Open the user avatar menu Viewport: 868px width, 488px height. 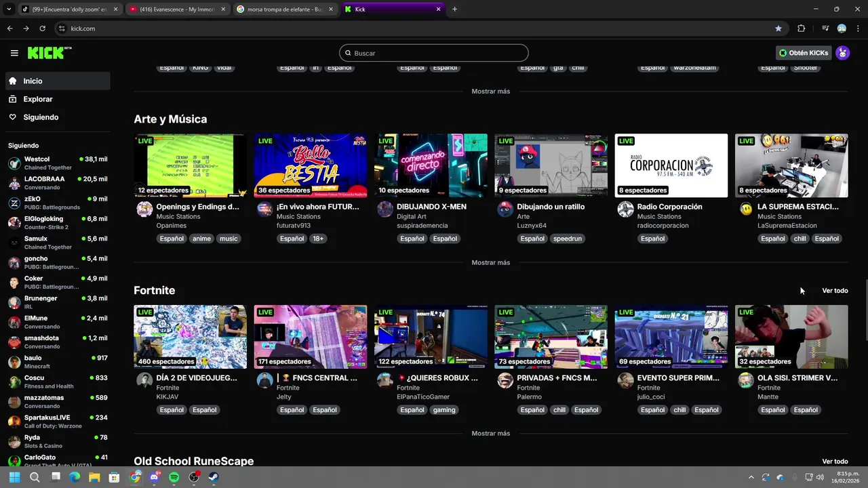click(842, 53)
